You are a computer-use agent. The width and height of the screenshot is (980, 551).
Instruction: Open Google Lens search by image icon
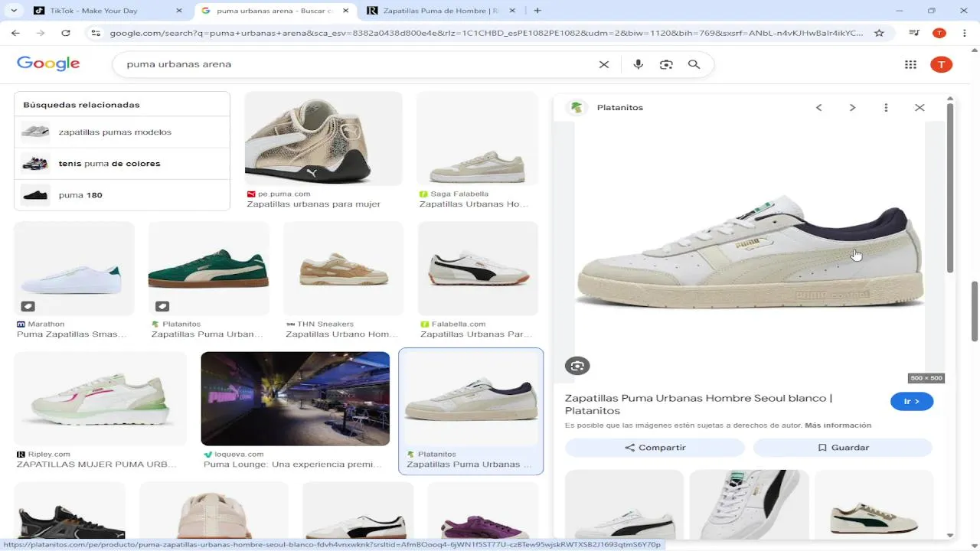(666, 64)
